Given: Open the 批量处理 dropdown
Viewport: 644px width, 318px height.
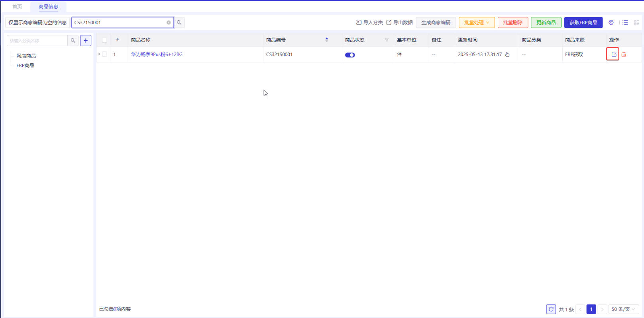Looking at the screenshot, I should 477,23.
